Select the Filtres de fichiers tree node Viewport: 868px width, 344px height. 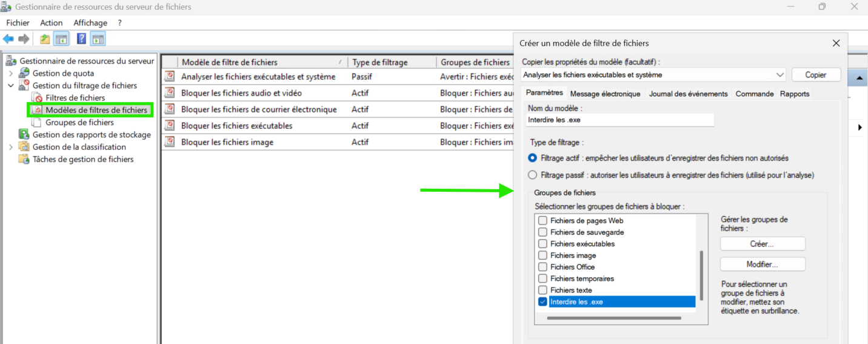(75, 98)
